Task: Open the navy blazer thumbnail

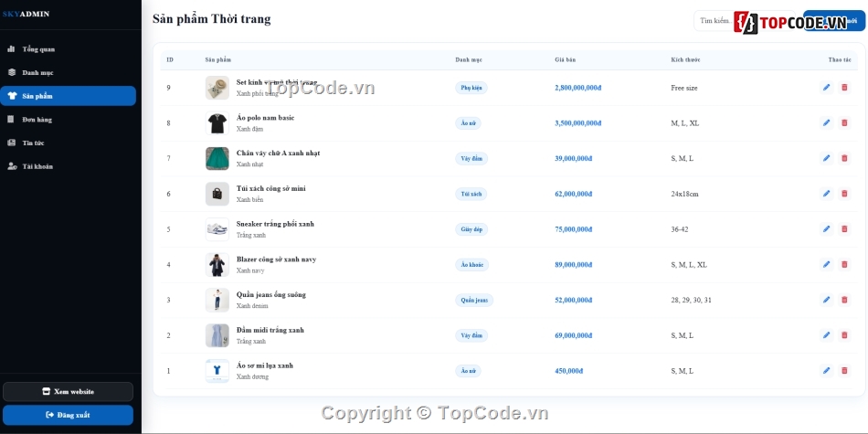Action: coord(217,265)
